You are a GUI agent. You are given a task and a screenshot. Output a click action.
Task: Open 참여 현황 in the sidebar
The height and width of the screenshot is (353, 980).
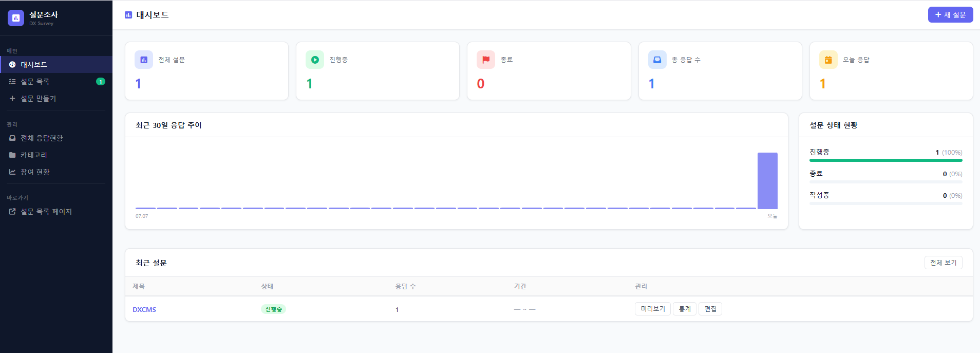56,172
